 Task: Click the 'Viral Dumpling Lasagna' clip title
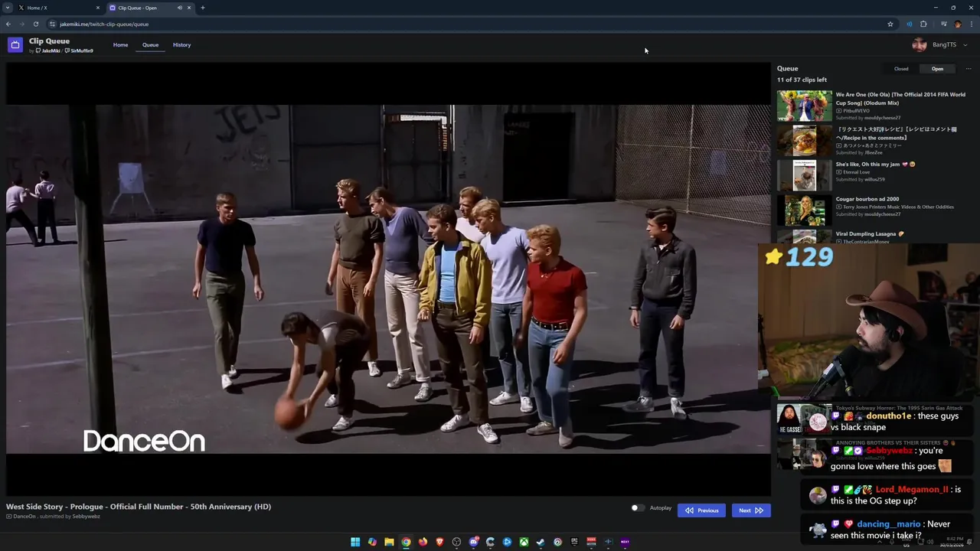pos(870,233)
